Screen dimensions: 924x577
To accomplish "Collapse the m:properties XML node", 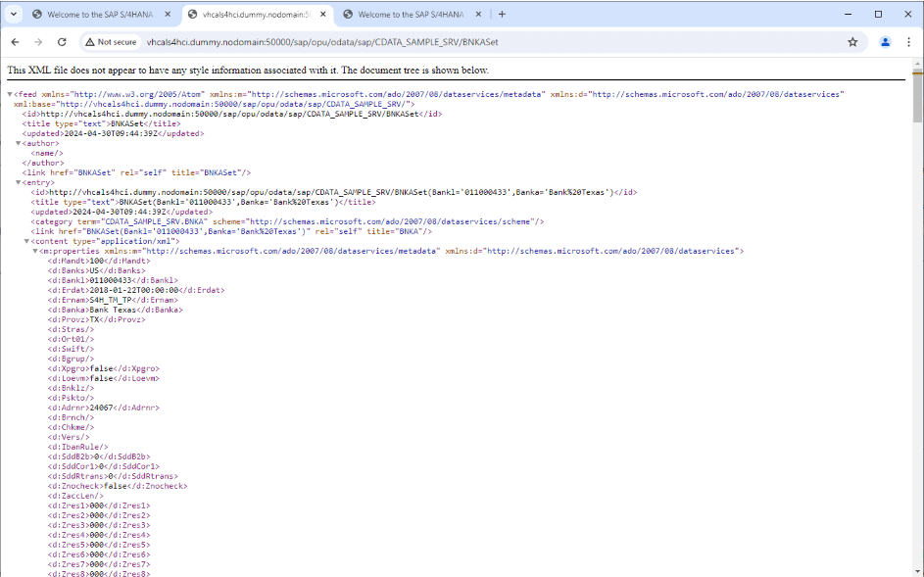I will coord(36,251).
